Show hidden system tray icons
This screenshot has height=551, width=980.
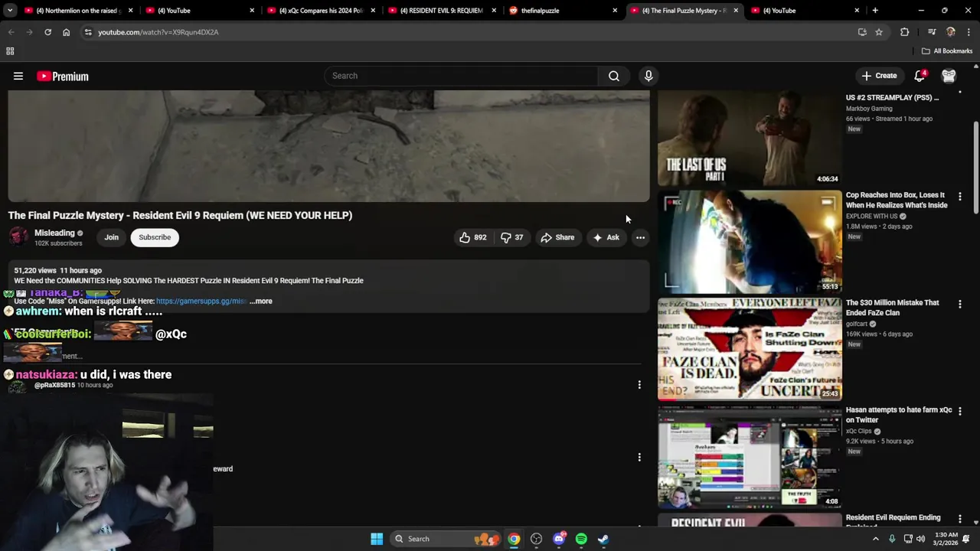(876, 539)
